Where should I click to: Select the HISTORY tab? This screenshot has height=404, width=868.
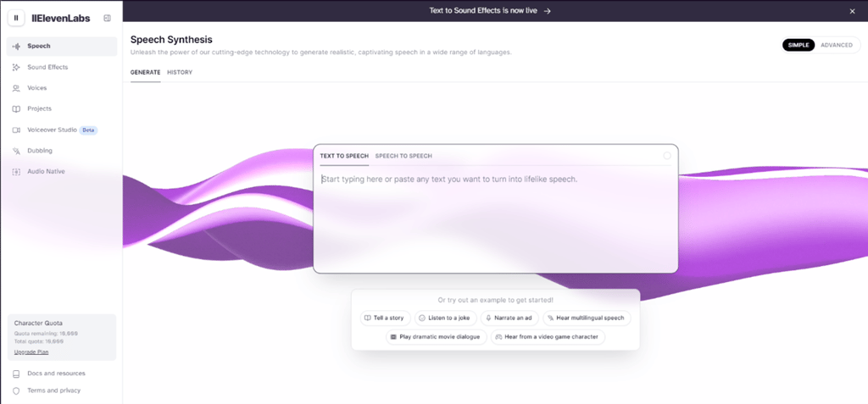click(180, 73)
